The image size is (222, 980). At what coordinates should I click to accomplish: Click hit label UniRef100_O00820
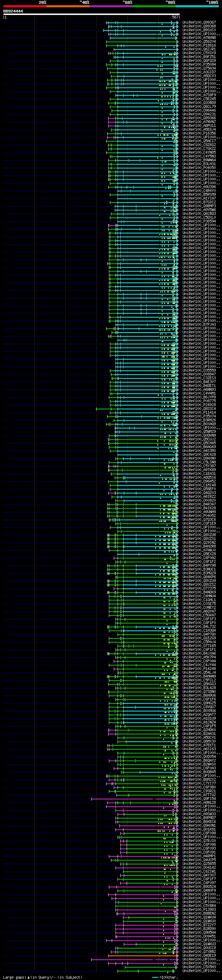(x=199, y=500)
